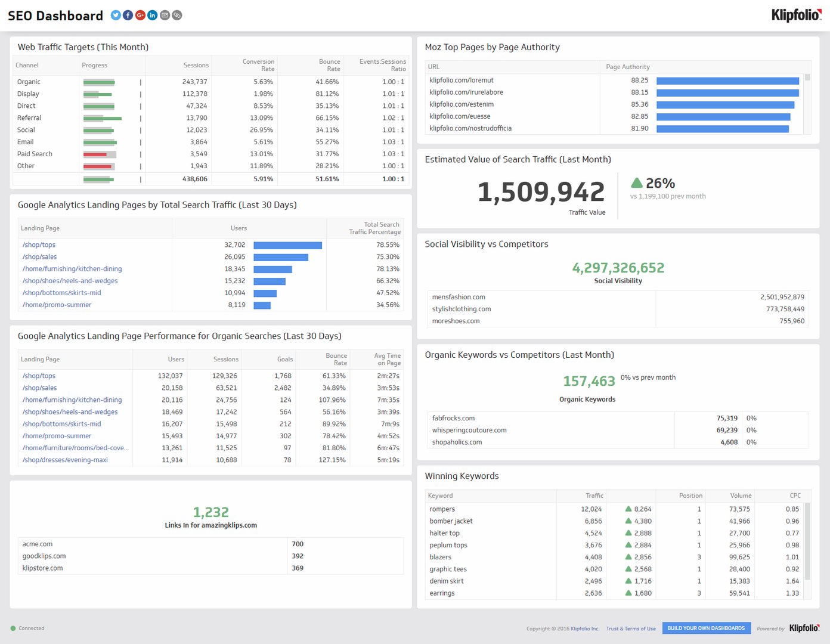Click green up arrow in bomber jacket row
830x644 pixels.
pyautogui.click(x=628, y=521)
